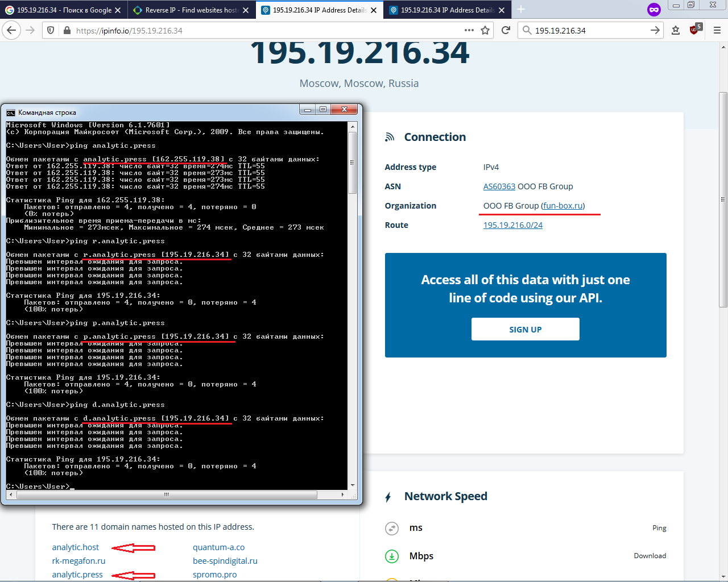Close the Командная строка window
The width and height of the screenshot is (728, 582).
pos(344,109)
